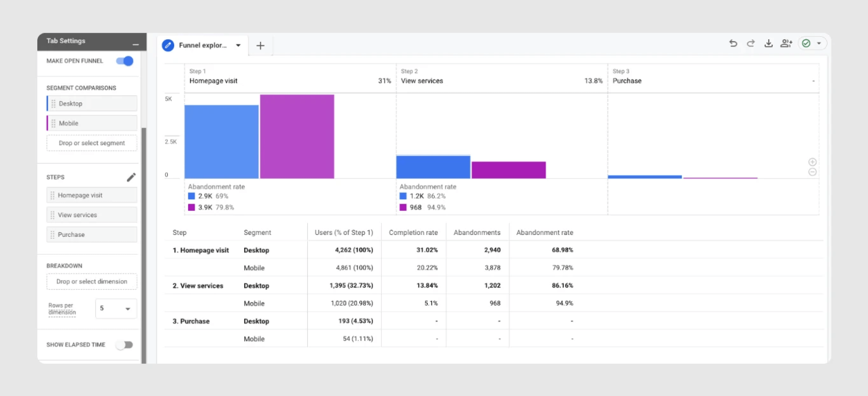The height and width of the screenshot is (396, 868).
Task: Click the green checkmark status icon
Action: tap(806, 43)
